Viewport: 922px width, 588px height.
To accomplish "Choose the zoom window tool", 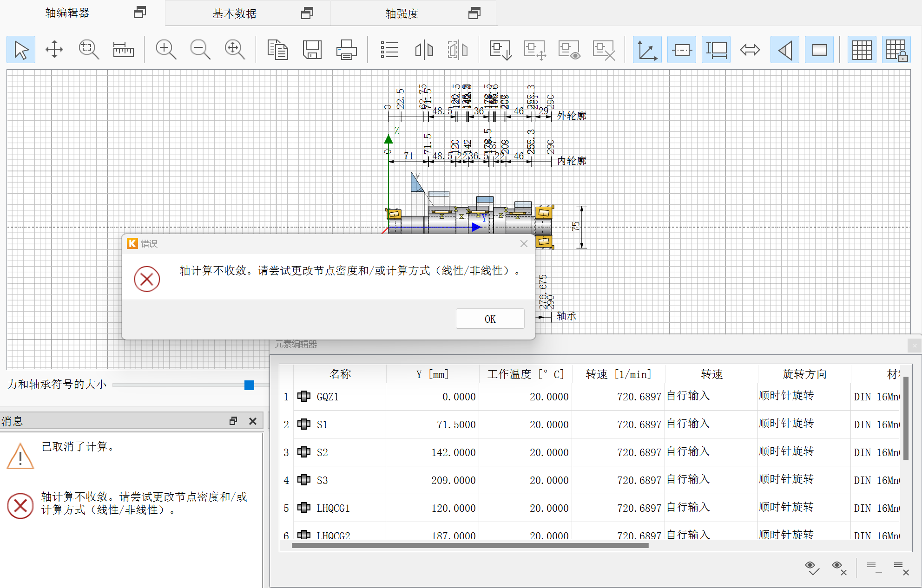I will point(89,50).
